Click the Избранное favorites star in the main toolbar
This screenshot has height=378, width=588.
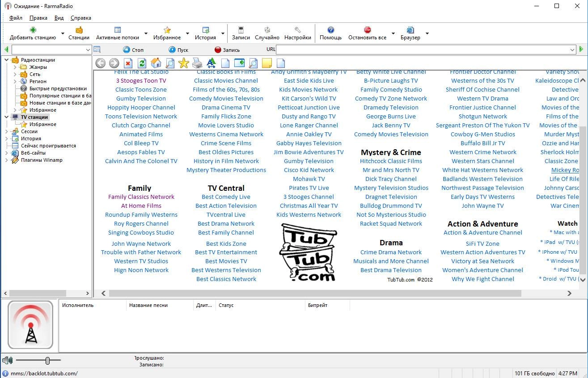[x=167, y=30]
